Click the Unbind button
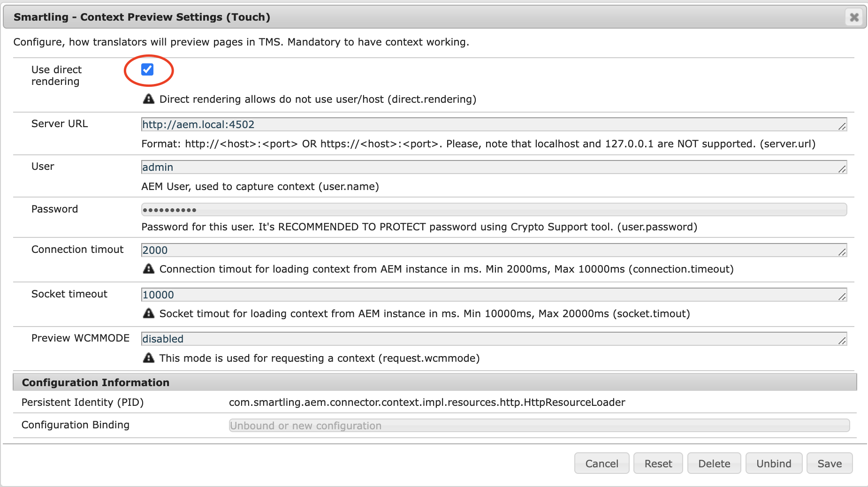 774,464
